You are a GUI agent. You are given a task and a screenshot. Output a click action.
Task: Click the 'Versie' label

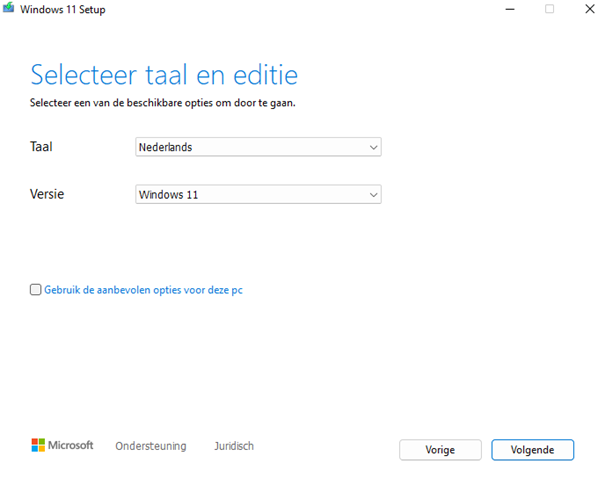click(47, 194)
